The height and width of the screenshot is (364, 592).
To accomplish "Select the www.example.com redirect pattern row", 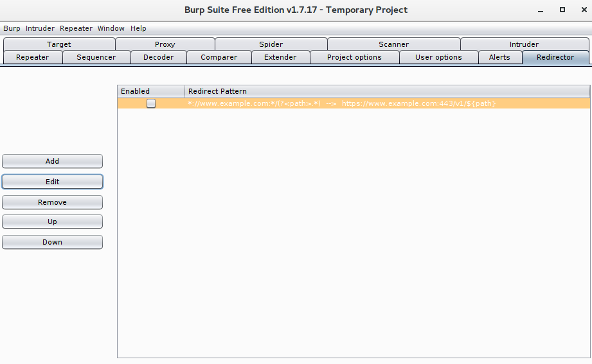I will (354, 103).
